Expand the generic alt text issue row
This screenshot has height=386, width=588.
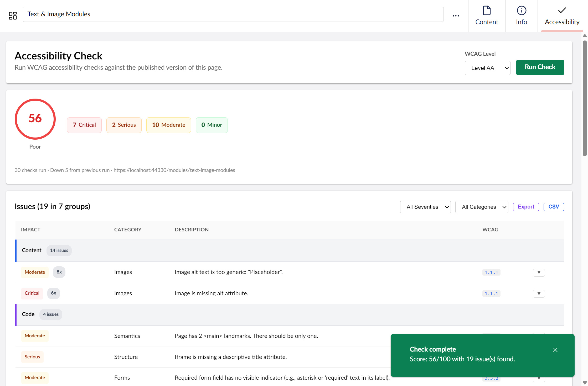[539, 272]
